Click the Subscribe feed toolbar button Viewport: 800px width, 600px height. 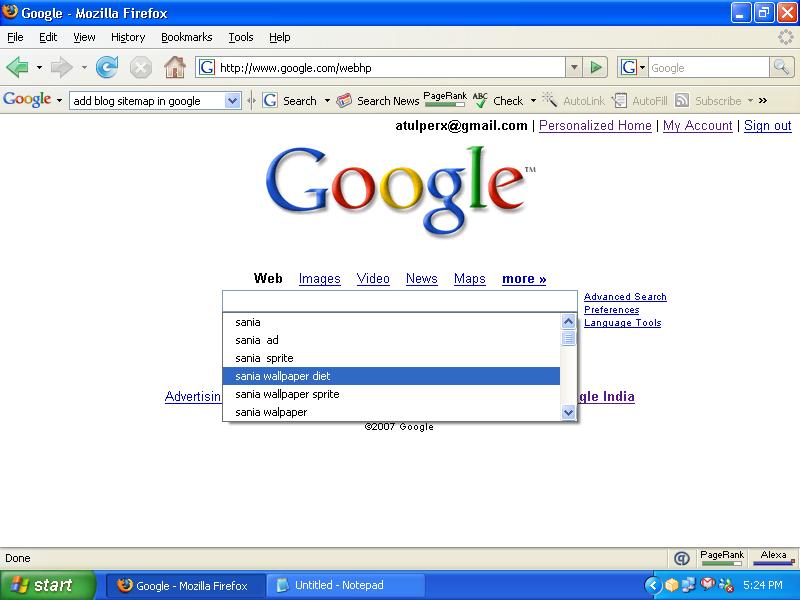(708, 101)
